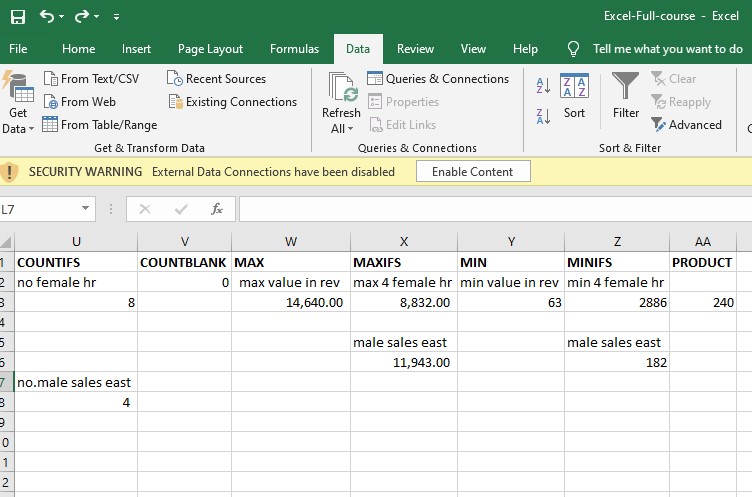
Task: Select column U header
Action: tap(76, 242)
